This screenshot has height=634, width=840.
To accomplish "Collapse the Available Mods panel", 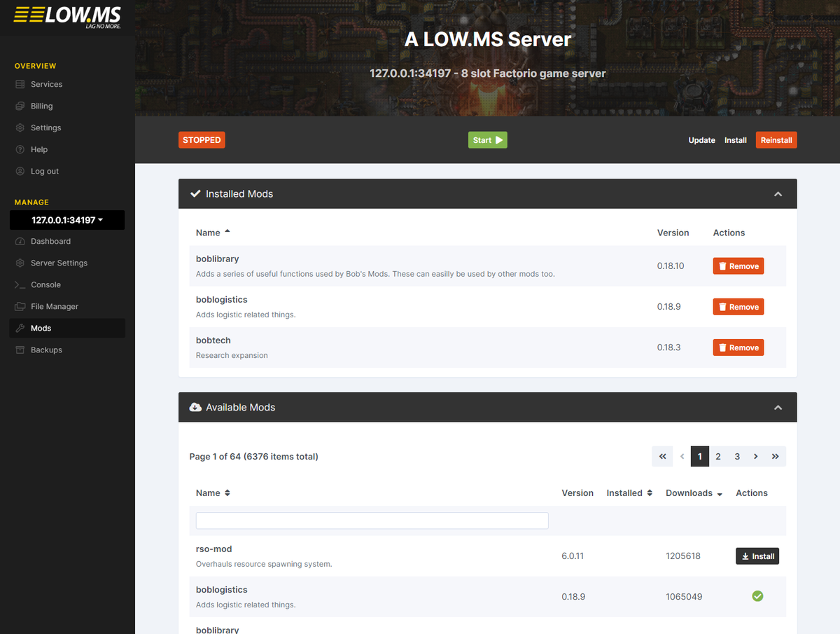I will point(778,407).
